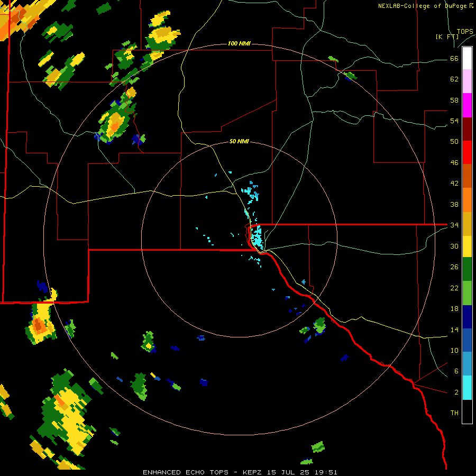Click the legend value 38
476x476 pixels.
tap(454, 204)
